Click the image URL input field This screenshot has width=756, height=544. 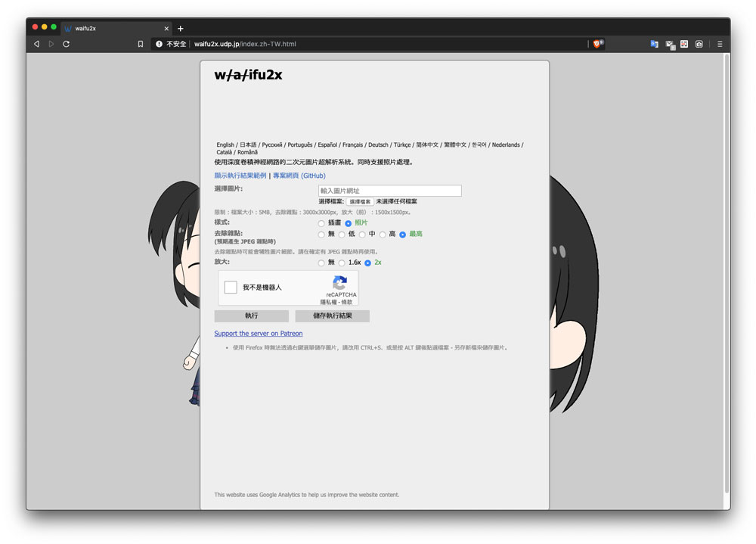389,191
